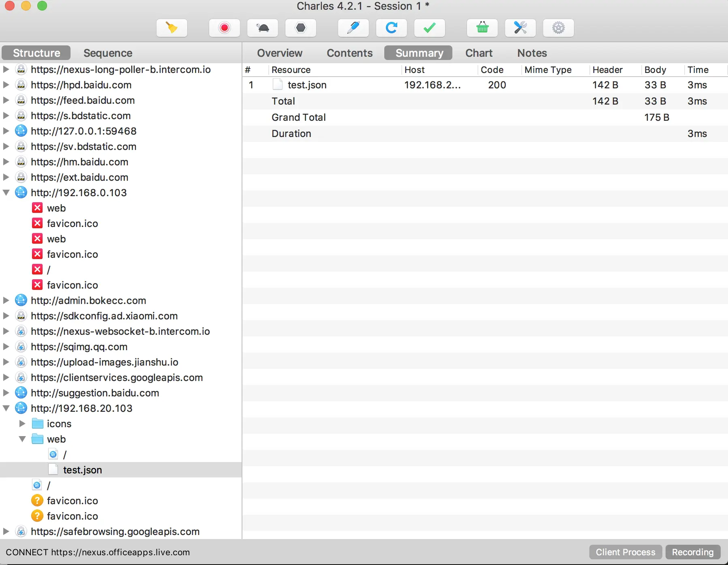Screen dimensions: 728x565
Task: Expand the https://safebrowsing.googleapis.com node
Action: click(6, 531)
